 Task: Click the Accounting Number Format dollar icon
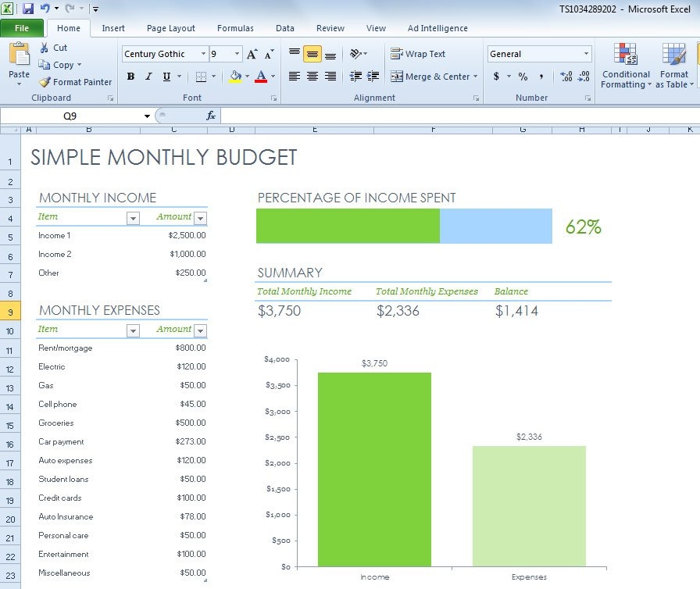(498, 77)
